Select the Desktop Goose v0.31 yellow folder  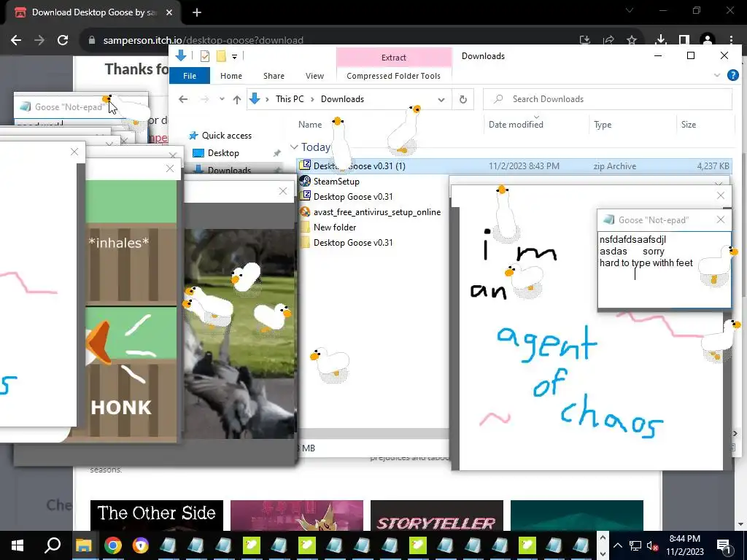point(353,242)
